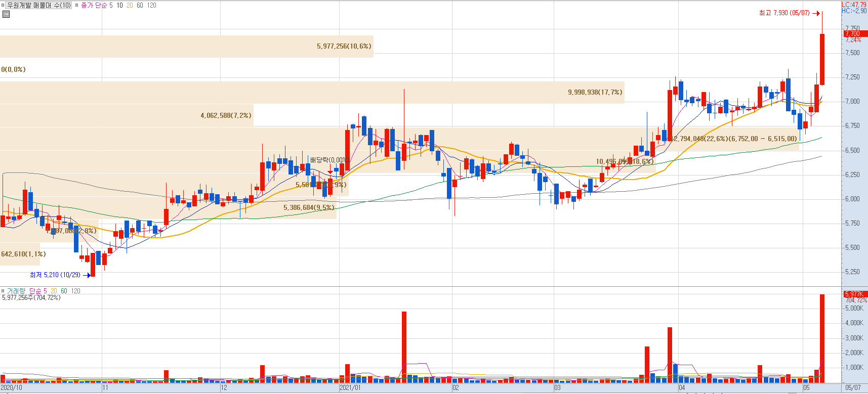Click the 5,000K volume axis label
The height and width of the screenshot is (394, 868).
coord(854,308)
